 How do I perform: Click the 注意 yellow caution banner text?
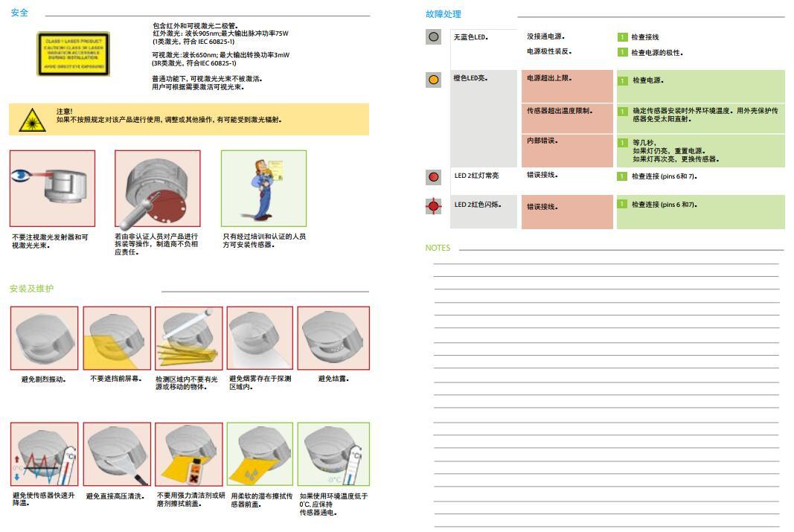pyautogui.click(x=169, y=119)
